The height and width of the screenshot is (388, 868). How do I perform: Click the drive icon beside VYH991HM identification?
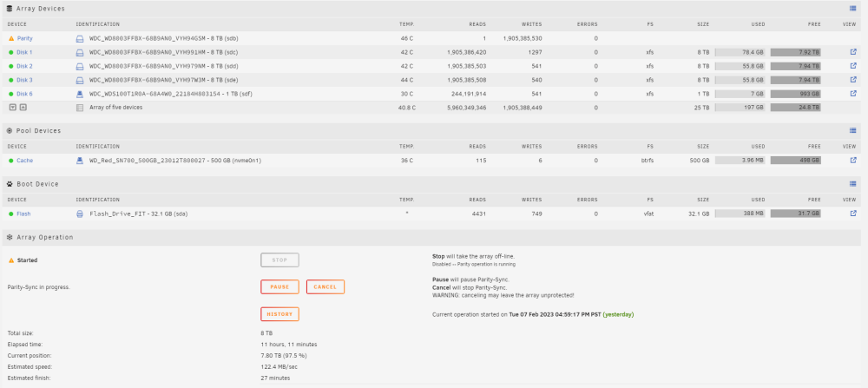tap(80, 53)
